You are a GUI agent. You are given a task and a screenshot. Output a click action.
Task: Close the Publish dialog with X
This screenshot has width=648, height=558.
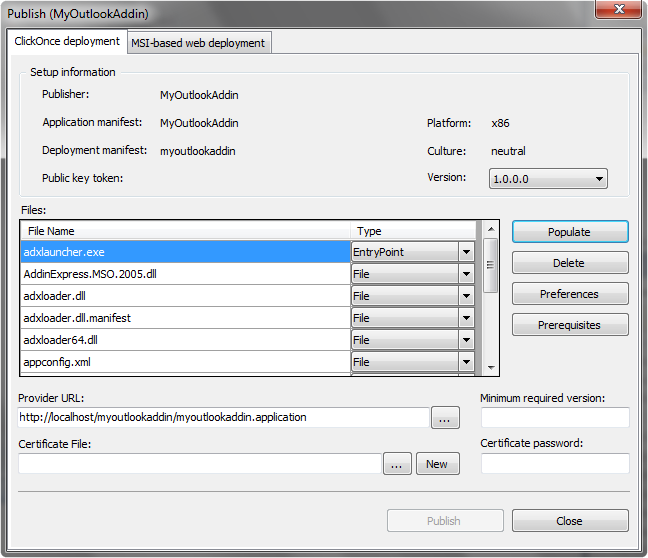619,9
